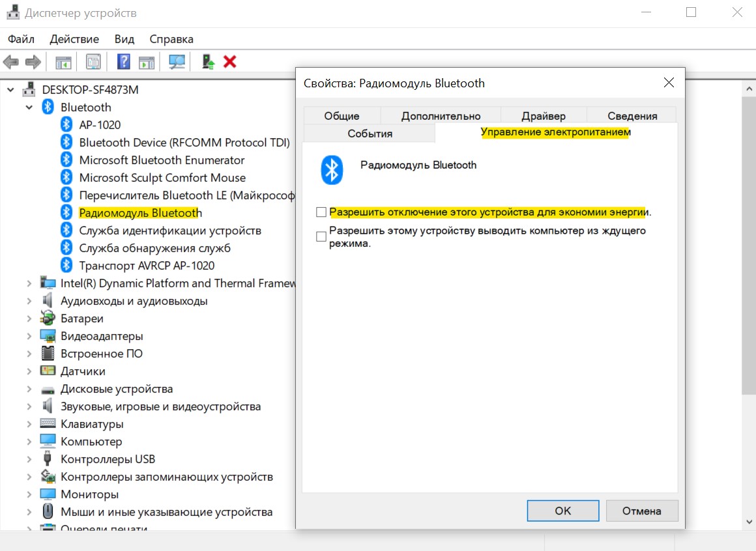The image size is (756, 551).
Task: Confirm the dialog with OK
Action: [562, 511]
